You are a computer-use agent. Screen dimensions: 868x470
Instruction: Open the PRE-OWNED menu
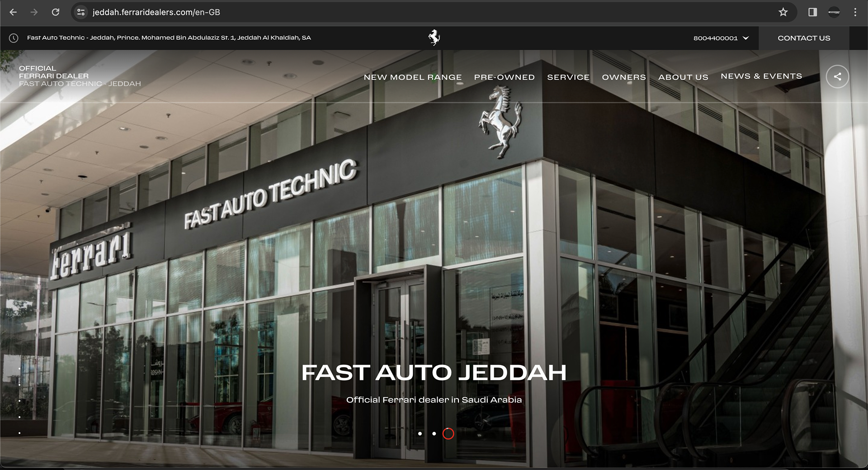tap(504, 77)
